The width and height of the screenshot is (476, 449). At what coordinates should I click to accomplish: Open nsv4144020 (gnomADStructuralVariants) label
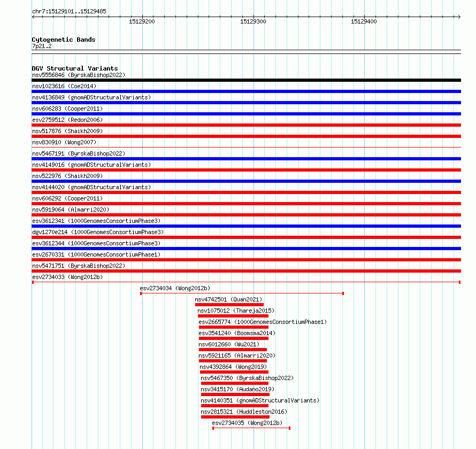[91, 187]
